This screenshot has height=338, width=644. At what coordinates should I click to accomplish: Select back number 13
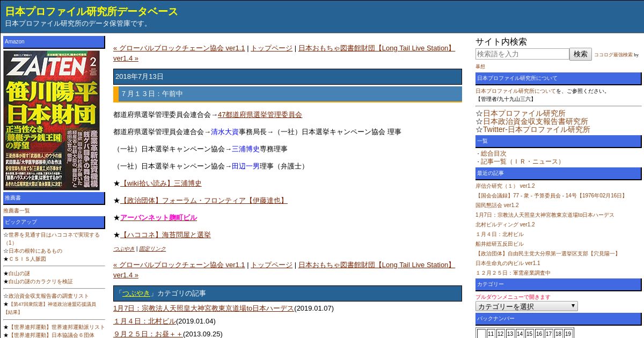click(x=510, y=334)
